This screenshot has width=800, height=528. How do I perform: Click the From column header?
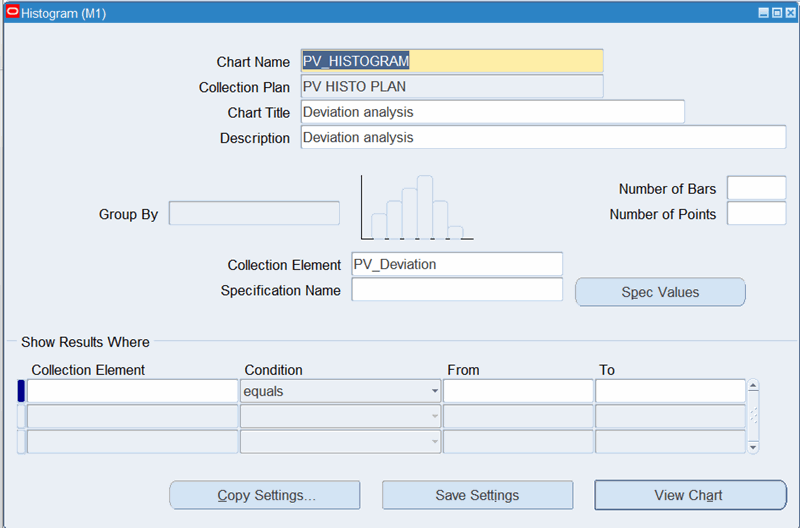coord(463,370)
